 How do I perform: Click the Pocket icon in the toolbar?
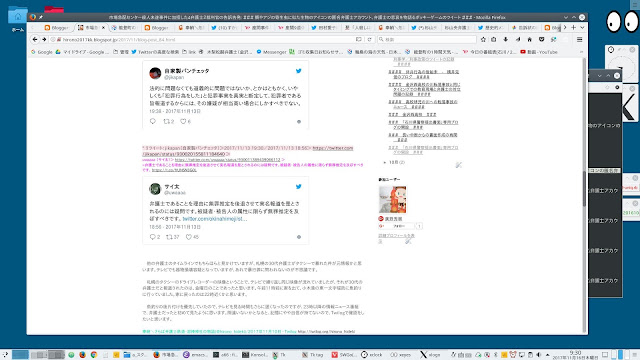[542, 40]
